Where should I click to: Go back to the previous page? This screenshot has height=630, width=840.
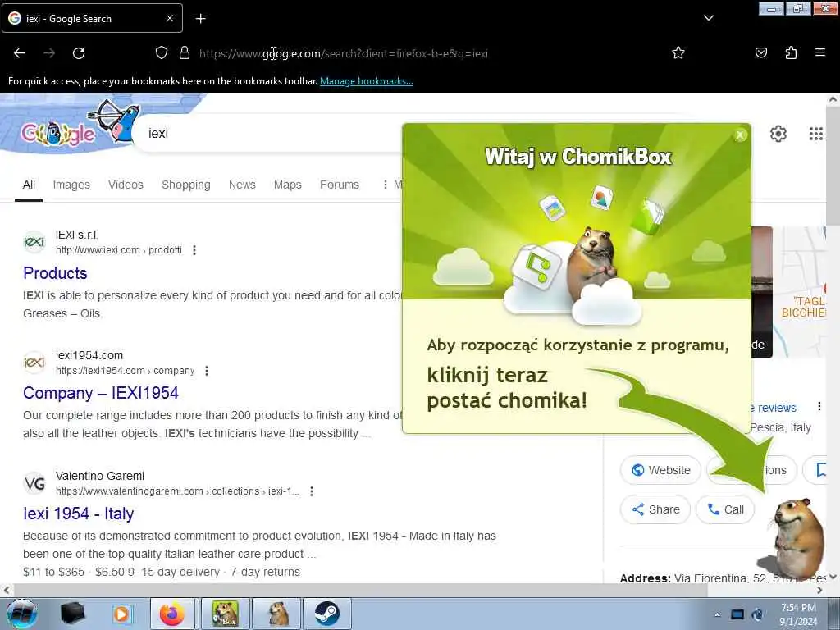[20, 53]
